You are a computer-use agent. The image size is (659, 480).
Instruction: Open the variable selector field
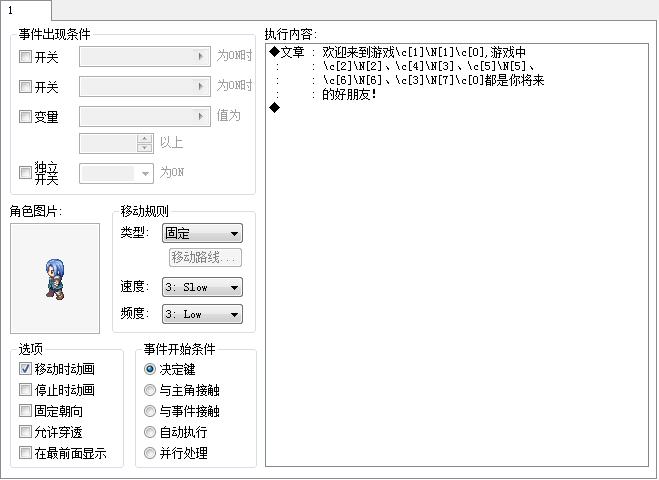pyautogui.click(x=145, y=116)
